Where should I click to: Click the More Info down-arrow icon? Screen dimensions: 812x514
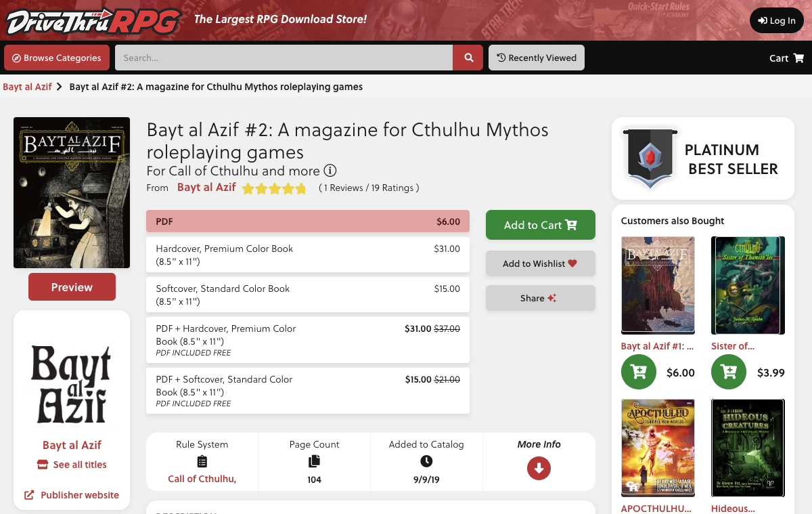[x=539, y=468]
